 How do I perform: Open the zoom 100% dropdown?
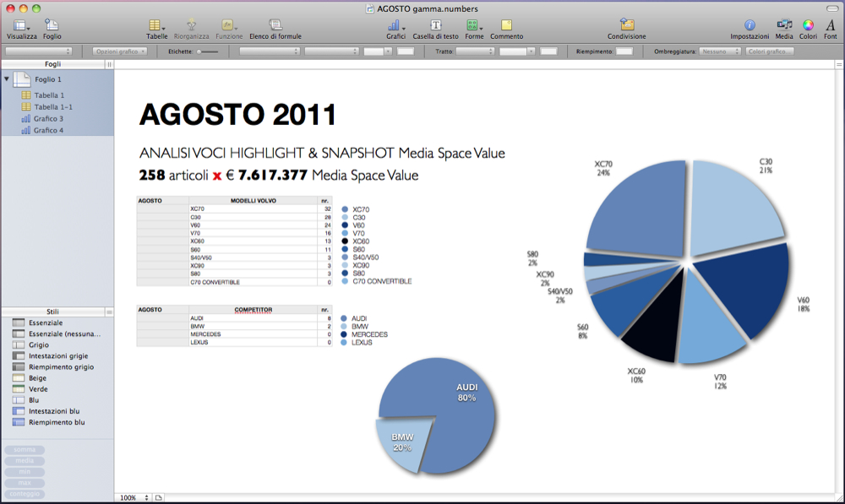[134, 498]
